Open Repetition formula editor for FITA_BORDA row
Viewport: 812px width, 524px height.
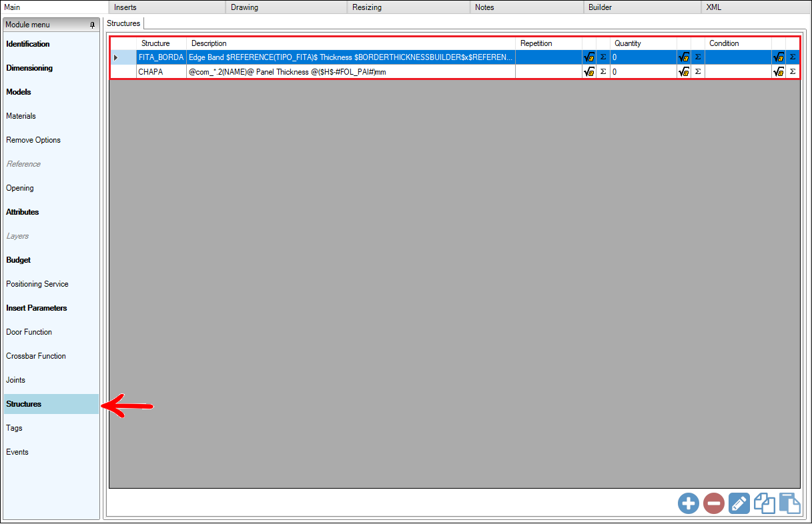pyautogui.click(x=589, y=57)
